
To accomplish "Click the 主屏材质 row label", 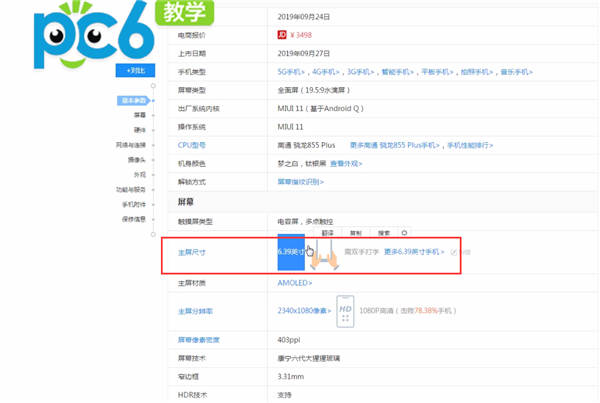I will tap(192, 283).
